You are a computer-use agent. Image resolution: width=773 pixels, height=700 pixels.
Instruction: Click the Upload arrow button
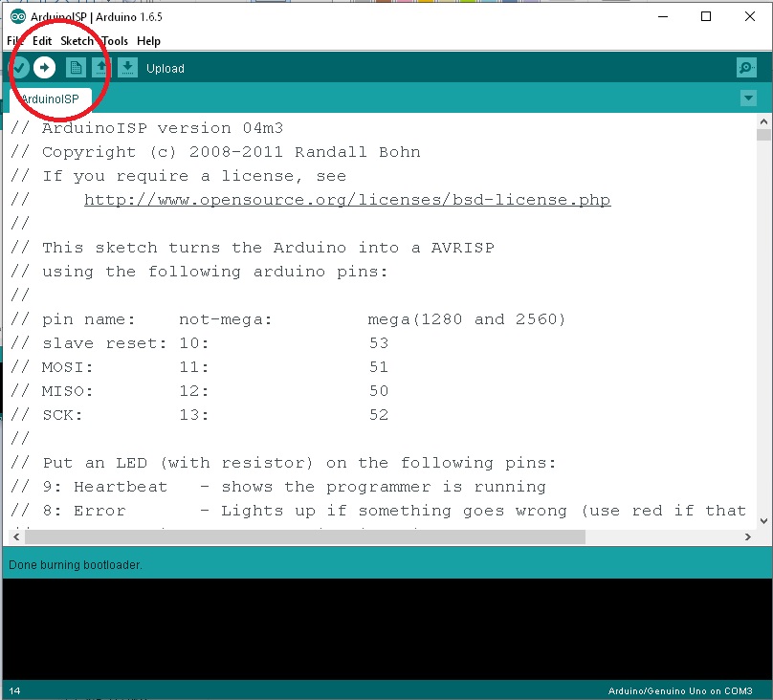44,68
